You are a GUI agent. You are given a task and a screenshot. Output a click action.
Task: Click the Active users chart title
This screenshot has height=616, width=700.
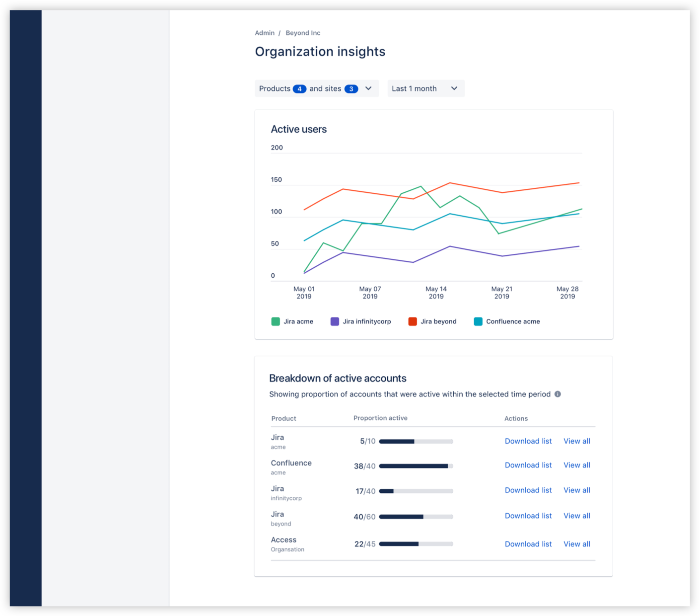[299, 129]
